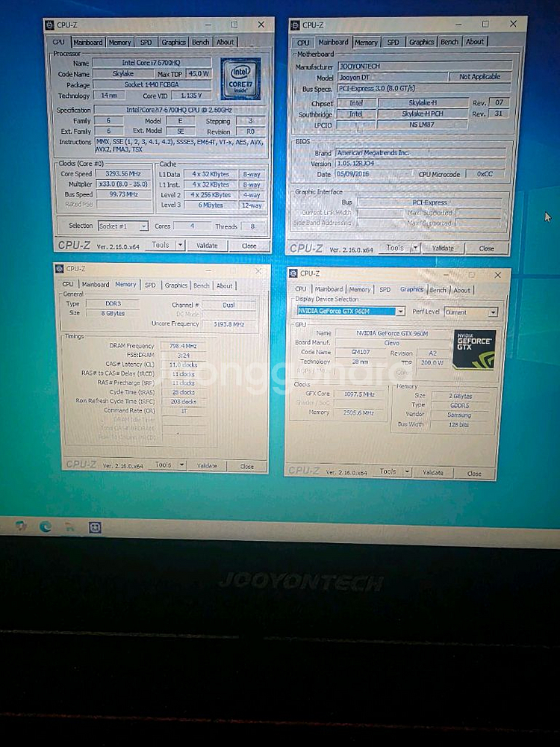Viewport: 560px width, 747px height.
Task: Open Microsoft Edge from taskbar
Action: pyautogui.click(x=46, y=526)
